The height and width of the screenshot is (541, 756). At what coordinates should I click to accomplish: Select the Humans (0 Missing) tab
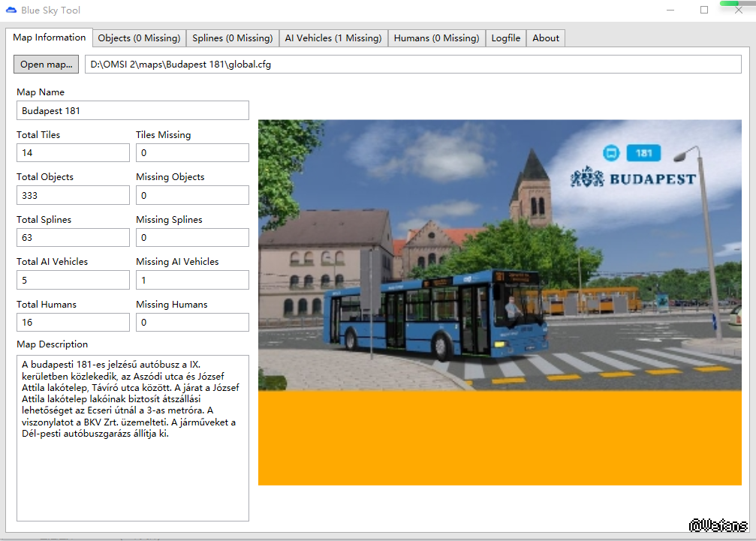436,38
